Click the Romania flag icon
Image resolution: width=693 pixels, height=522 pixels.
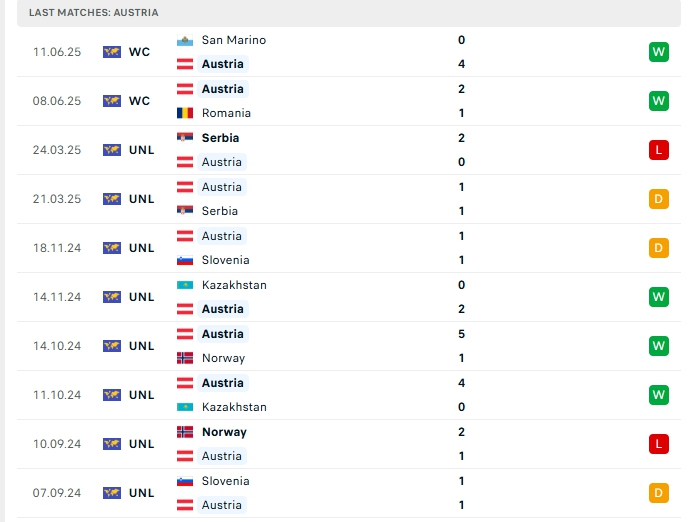pos(185,113)
